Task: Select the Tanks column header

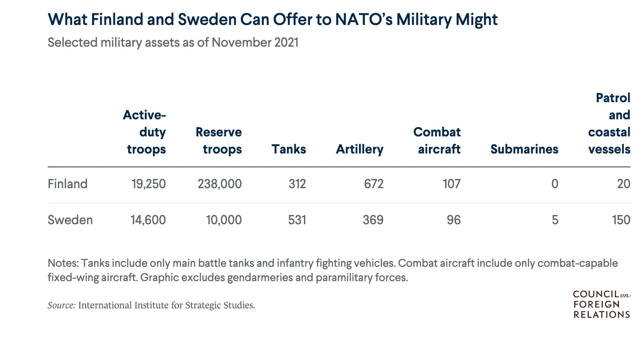Action: (289, 149)
